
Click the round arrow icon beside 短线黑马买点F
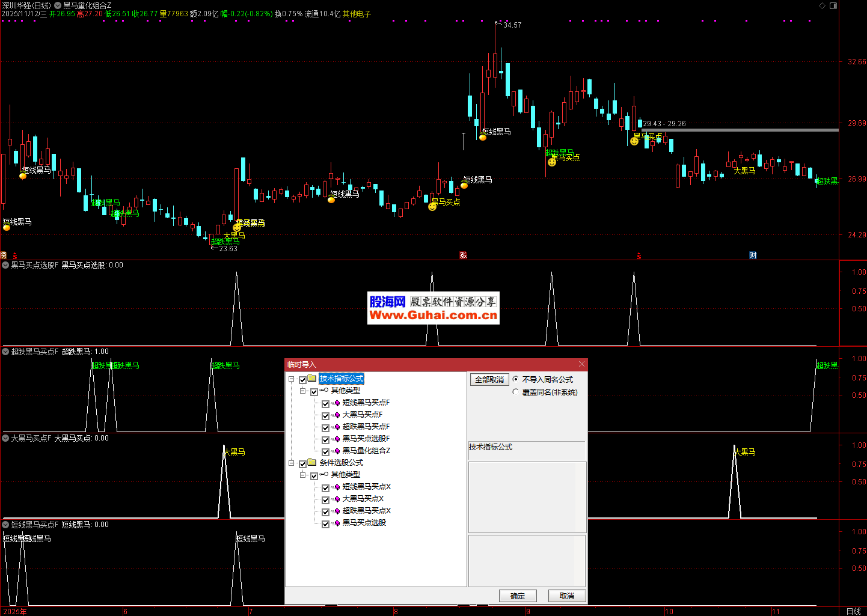click(5, 525)
